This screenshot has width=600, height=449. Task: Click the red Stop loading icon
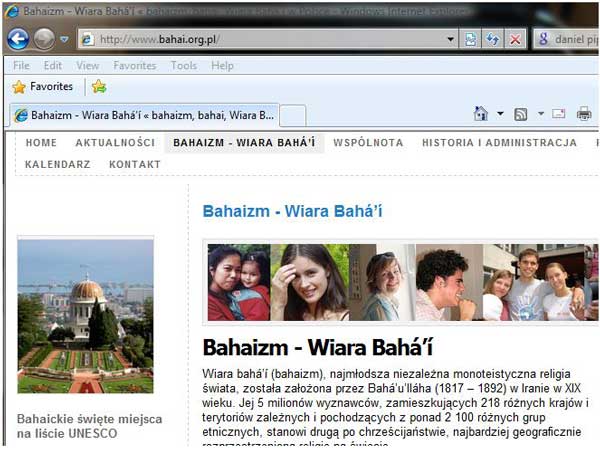(515, 39)
